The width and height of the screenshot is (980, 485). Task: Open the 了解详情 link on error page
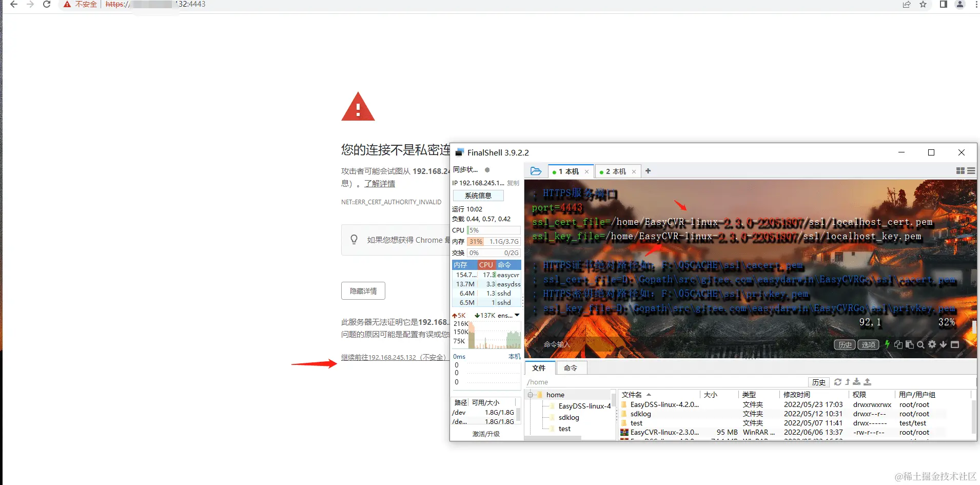pyautogui.click(x=380, y=184)
